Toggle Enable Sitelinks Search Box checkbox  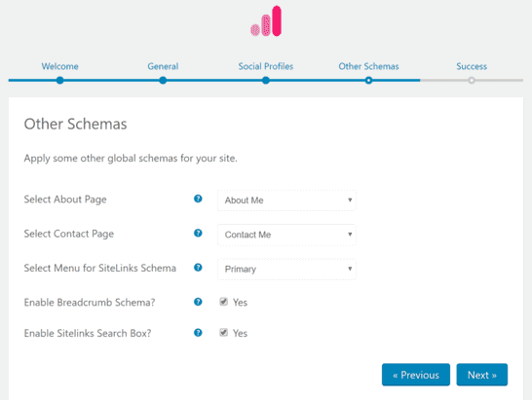[x=223, y=332]
